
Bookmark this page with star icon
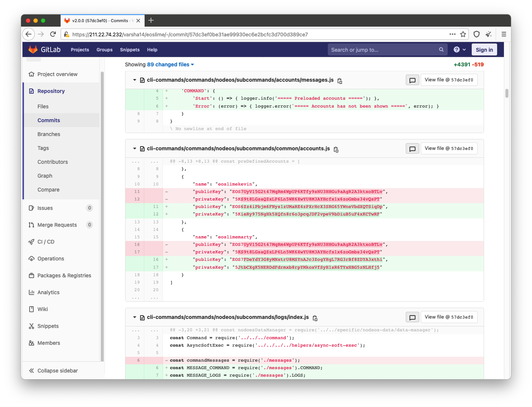pos(463,34)
